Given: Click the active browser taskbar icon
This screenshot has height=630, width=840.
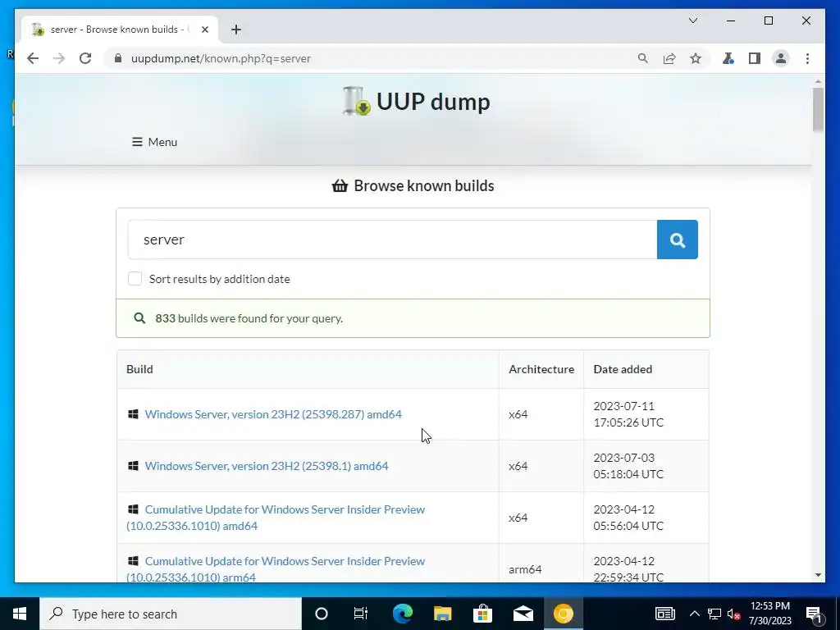Looking at the screenshot, I should [563, 614].
